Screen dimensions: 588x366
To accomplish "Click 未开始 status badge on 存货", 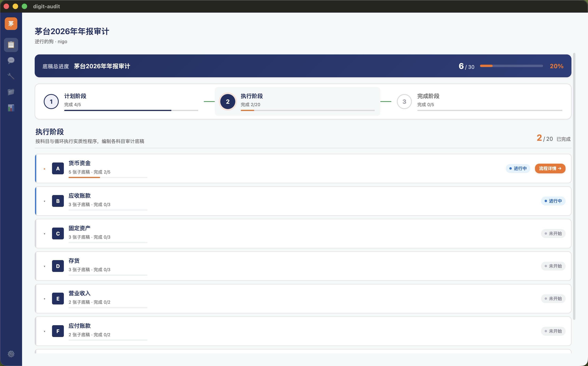I will 553,266.
